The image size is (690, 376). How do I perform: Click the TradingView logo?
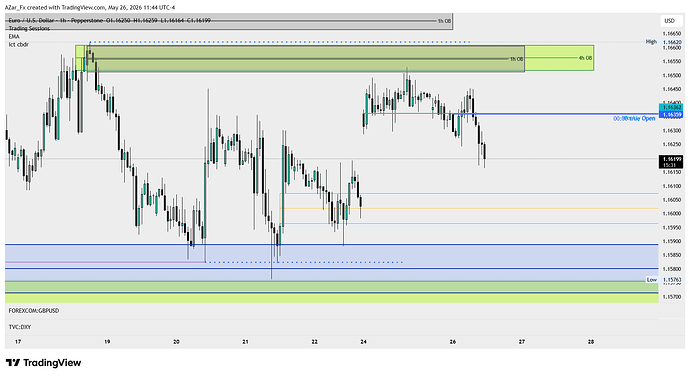point(44,363)
